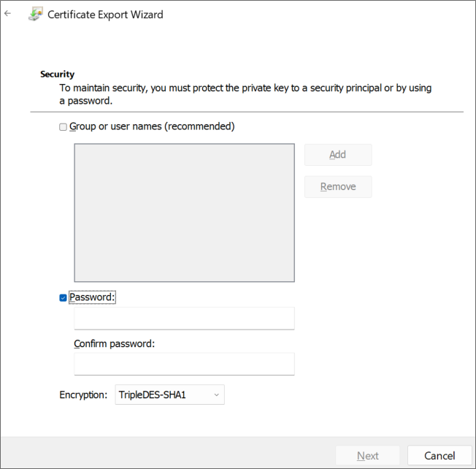The image size is (476, 469).
Task: Click the 'Confirm password:' label
Action: [115, 343]
